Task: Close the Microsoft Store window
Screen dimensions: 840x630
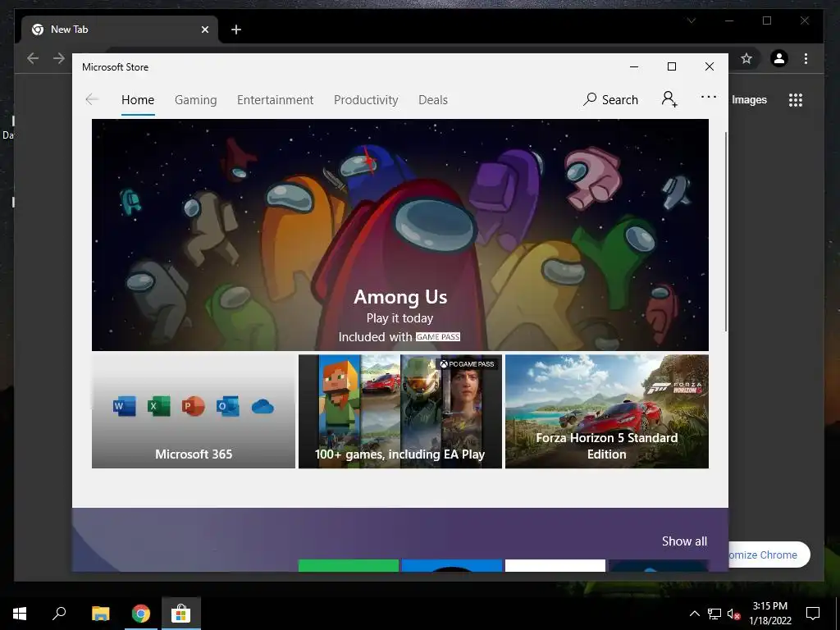Action: tap(710, 66)
